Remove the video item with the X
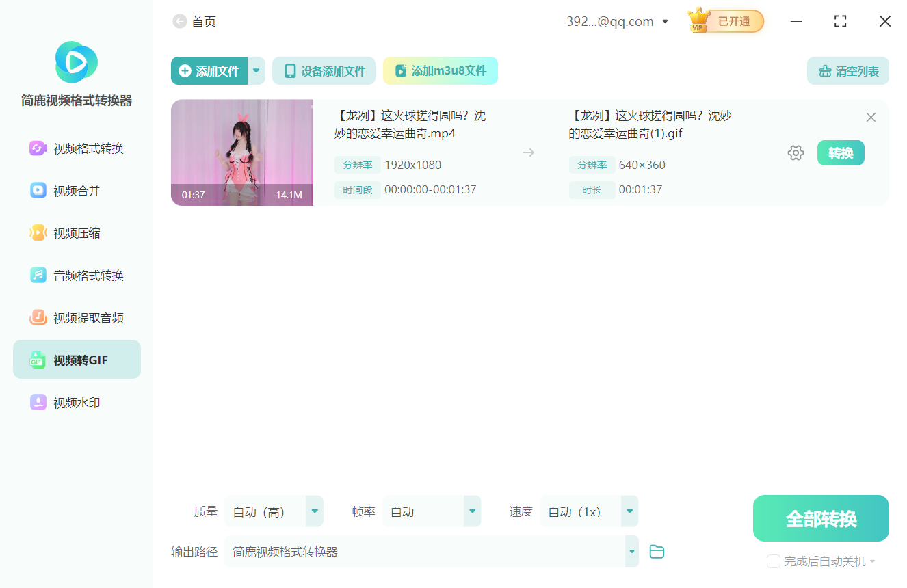 tap(871, 118)
